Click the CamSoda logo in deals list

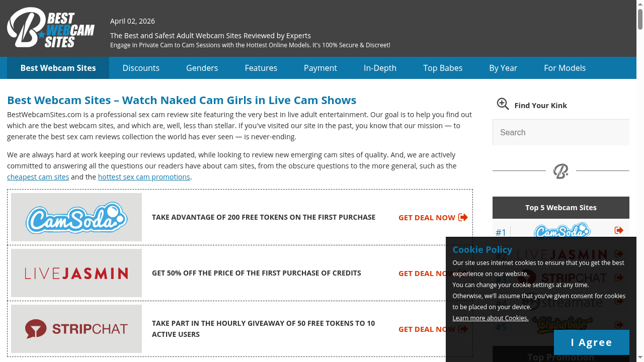(76, 217)
